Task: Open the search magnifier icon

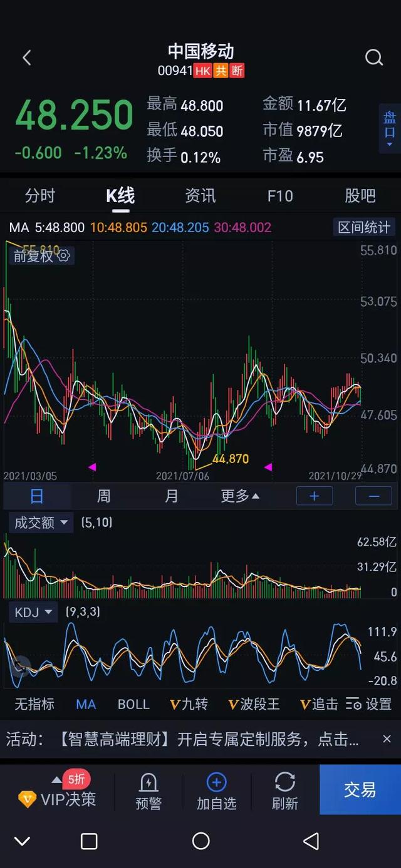Action: (x=374, y=58)
